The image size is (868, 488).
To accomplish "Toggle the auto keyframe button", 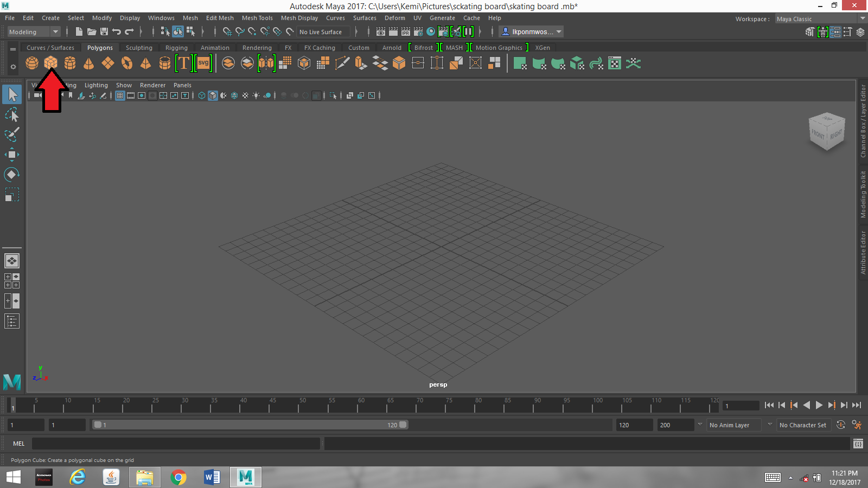I will 841,425.
